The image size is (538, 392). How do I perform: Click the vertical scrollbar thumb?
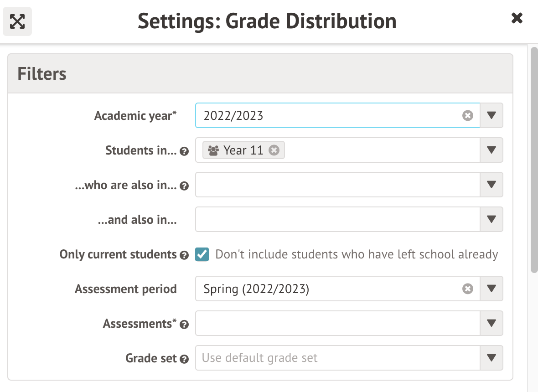pyautogui.click(x=534, y=160)
